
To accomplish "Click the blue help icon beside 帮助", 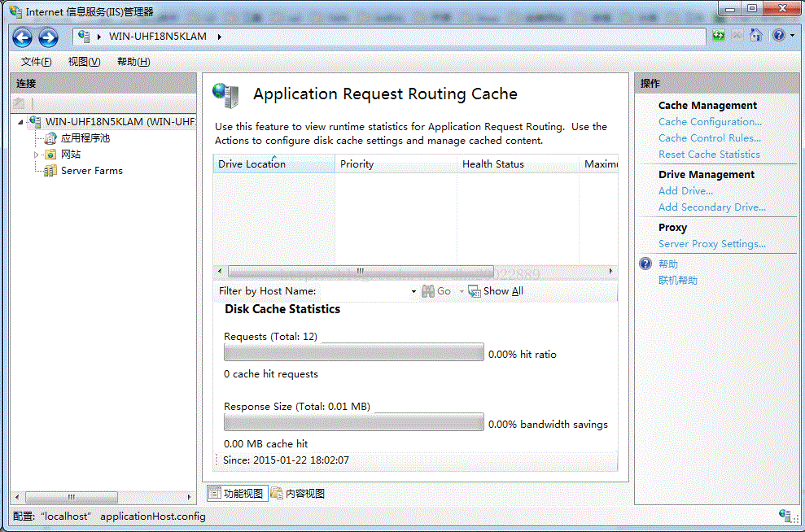I will 645,264.
